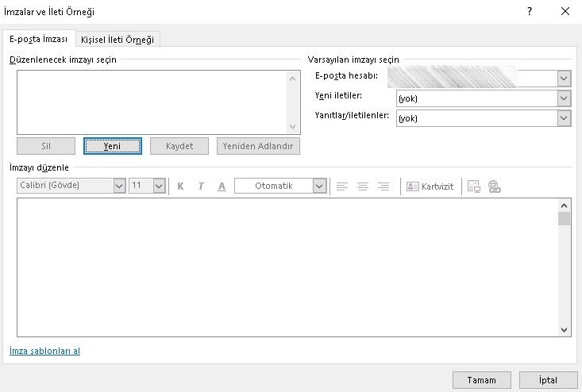This screenshot has width=582, height=392.
Task: Align signature text right
Action: tap(384, 186)
